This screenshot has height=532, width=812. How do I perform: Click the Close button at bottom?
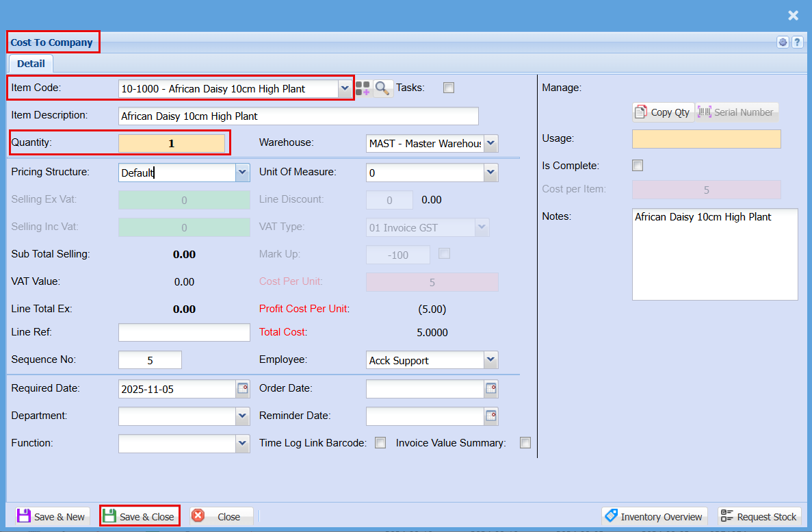[222, 516]
